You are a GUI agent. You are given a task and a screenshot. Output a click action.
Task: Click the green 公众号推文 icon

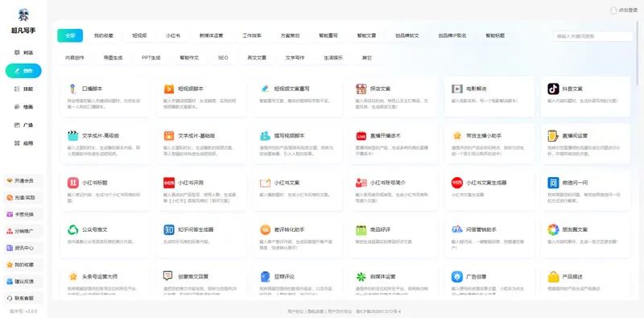click(72, 229)
